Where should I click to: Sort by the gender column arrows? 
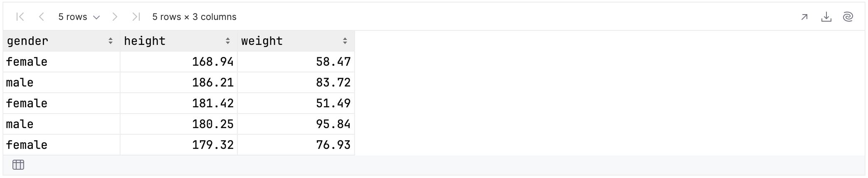click(x=111, y=41)
